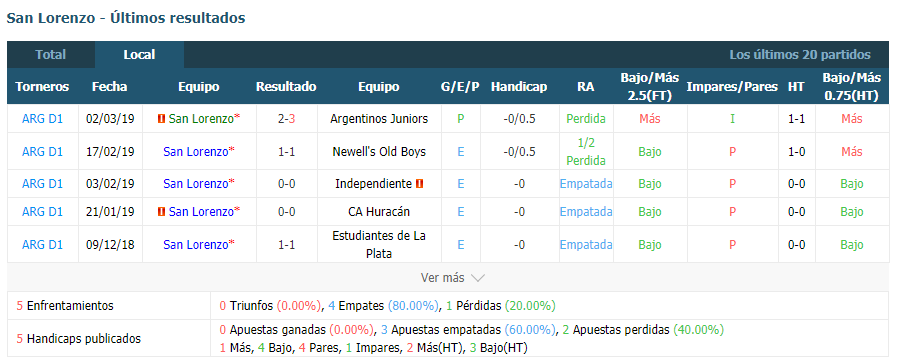Click the 1-1 result against Newell's
This screenshot has height=364, width=900.
pos(286,152)
